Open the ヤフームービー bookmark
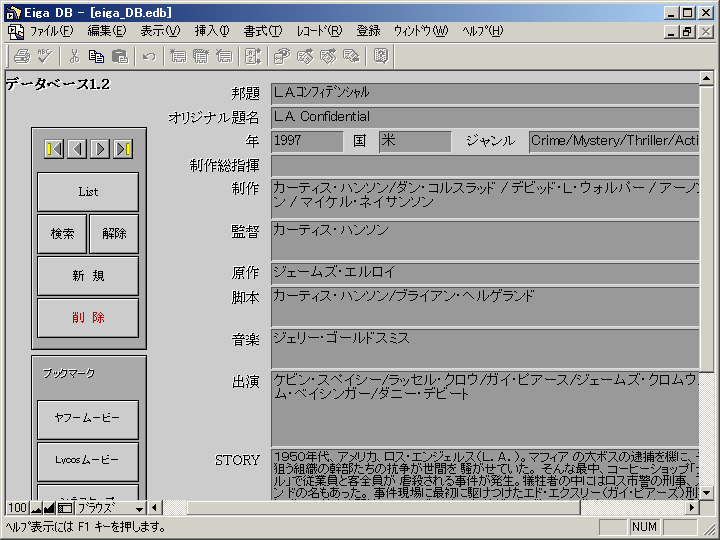The height and width of the screenshot is (540, 720). pos(88,420)
